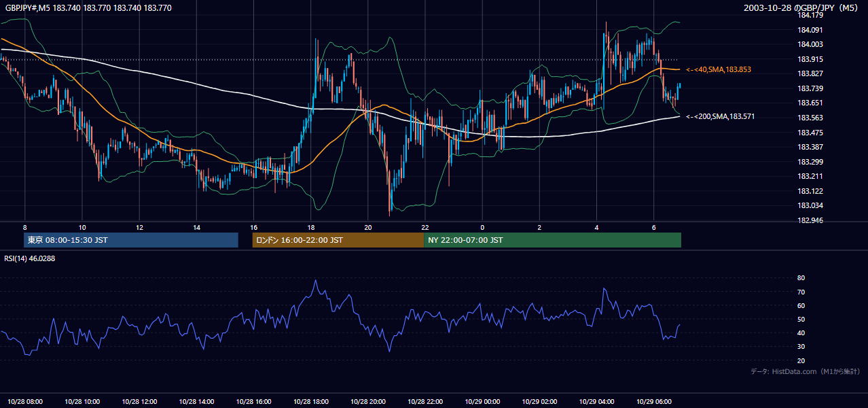Image resolution: width=868 pixels, height=408 pixels.
Task: Click the 10/28 12:00 date label
Action: click(x=139, y=401)
